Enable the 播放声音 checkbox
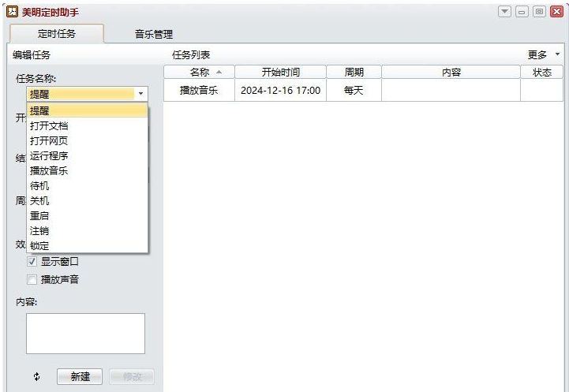This screenshot has width=569, height=392. pyautogui.click(x=32, y=279)
